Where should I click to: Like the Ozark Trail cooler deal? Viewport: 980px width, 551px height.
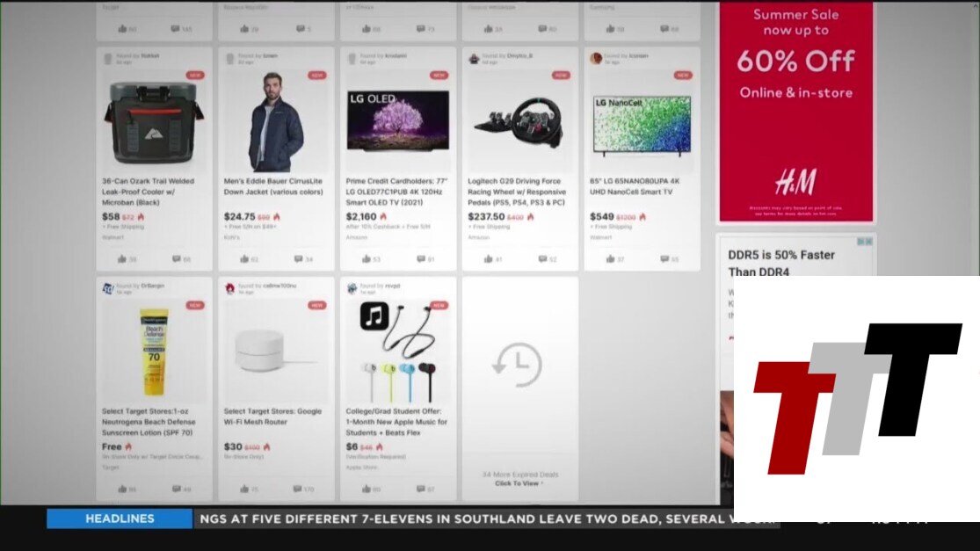[x=122, y=259]
